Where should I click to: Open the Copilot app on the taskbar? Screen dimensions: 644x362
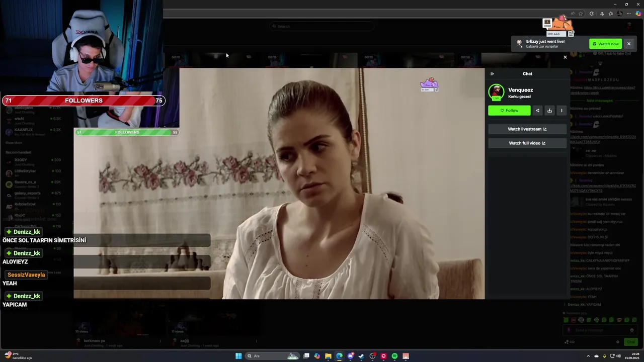[317, 356]
